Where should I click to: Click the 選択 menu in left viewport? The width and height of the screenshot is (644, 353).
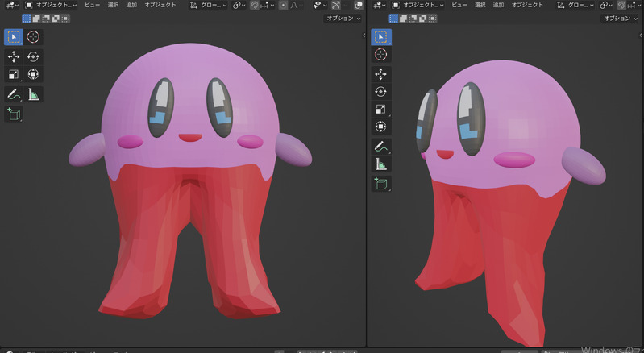[113, 5]
